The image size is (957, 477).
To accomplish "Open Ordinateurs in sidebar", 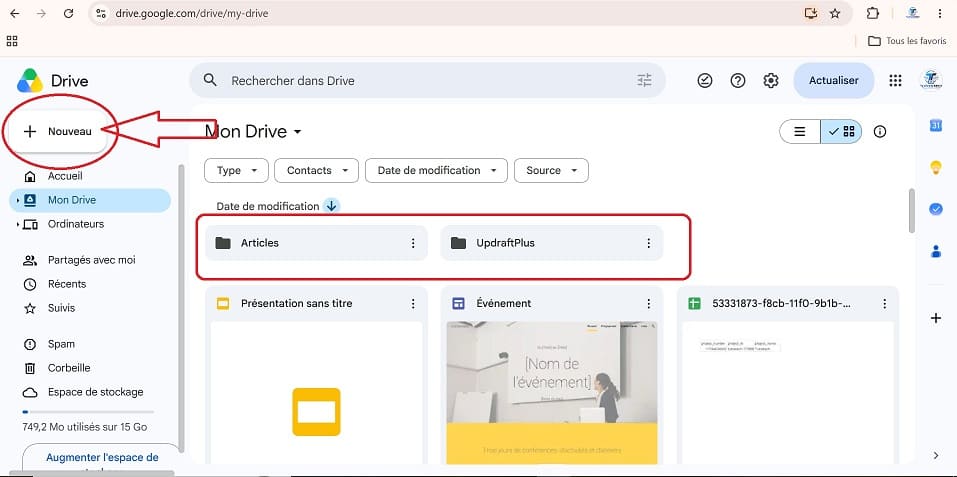I will [76, 224].
